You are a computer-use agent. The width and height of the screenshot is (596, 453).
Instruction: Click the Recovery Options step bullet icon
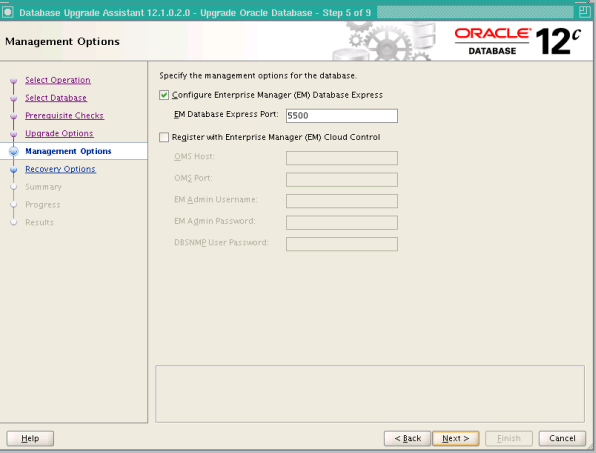click(x=14, y=169)
